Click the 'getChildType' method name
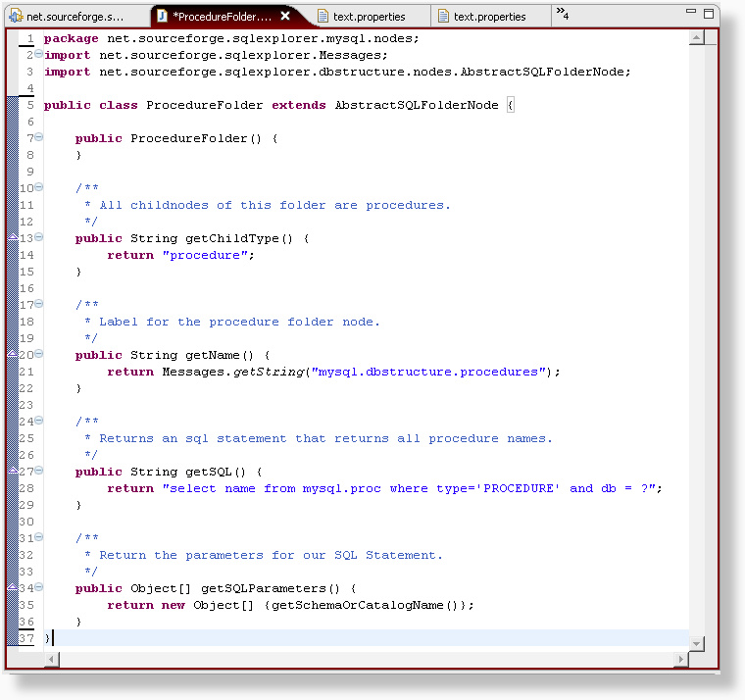 (232, 238)
